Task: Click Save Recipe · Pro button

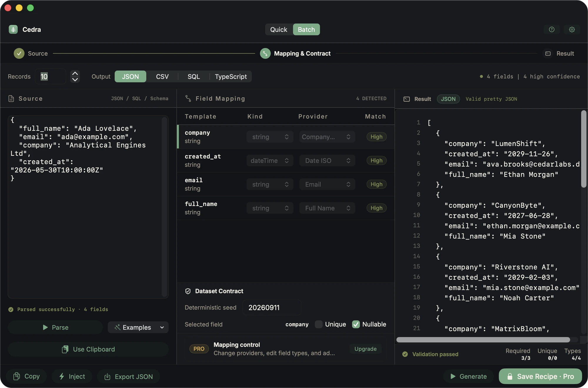Action: coord(540,377)
